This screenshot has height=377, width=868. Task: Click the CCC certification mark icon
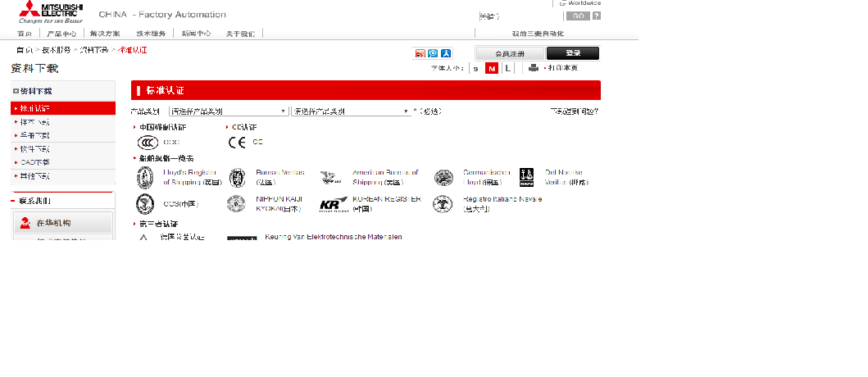(148, 142)
